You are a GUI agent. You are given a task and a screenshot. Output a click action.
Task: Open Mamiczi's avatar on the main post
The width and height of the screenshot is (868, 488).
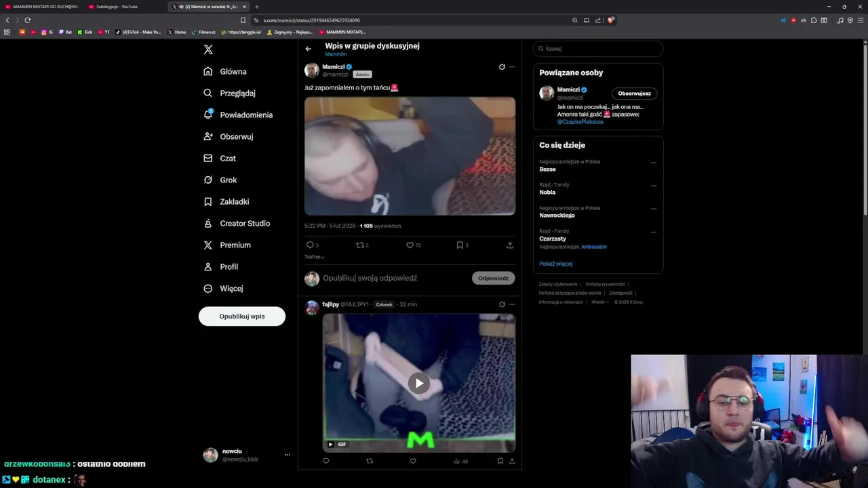312,70
